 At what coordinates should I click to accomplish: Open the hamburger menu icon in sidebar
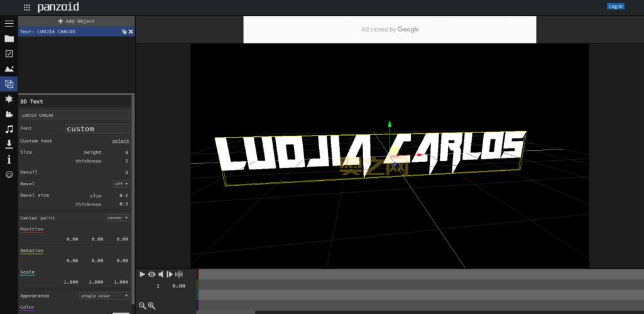9,24
